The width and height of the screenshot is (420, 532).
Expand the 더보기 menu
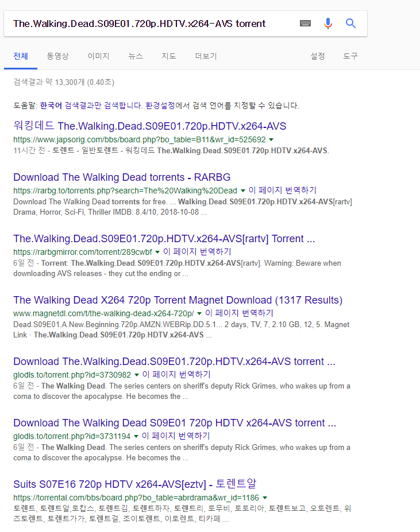[206, 56]
